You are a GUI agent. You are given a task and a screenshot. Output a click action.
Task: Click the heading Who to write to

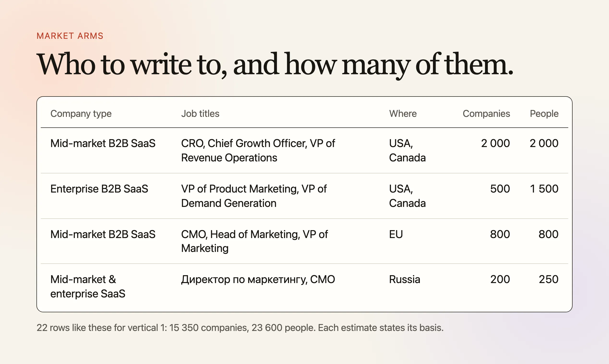[275, 65]
